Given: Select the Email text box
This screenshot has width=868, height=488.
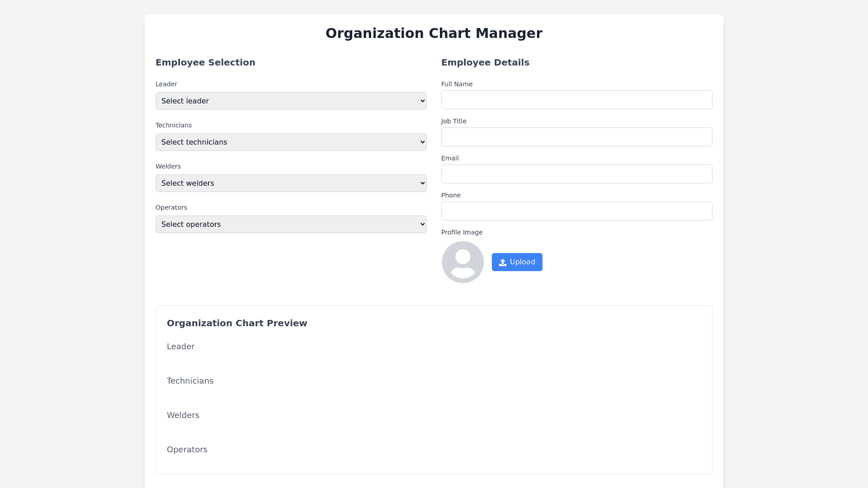Looking at the screenshot, I should pos(576,174).
